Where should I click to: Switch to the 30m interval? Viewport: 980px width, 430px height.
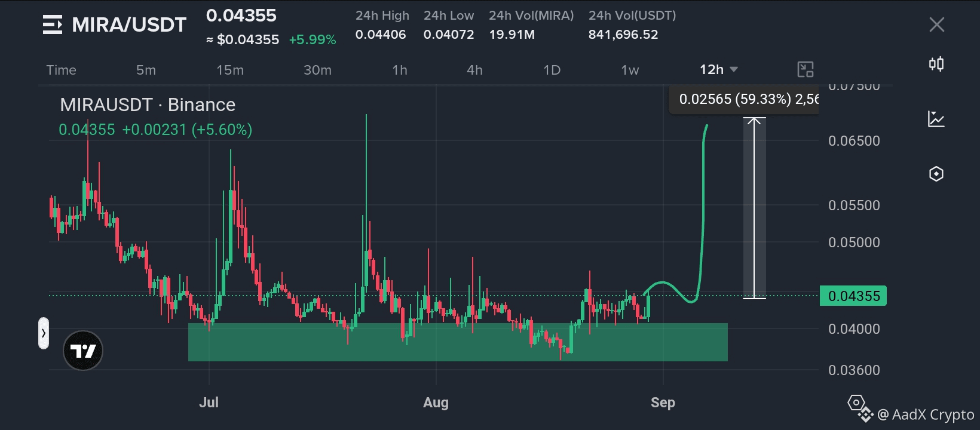[317, 70]
